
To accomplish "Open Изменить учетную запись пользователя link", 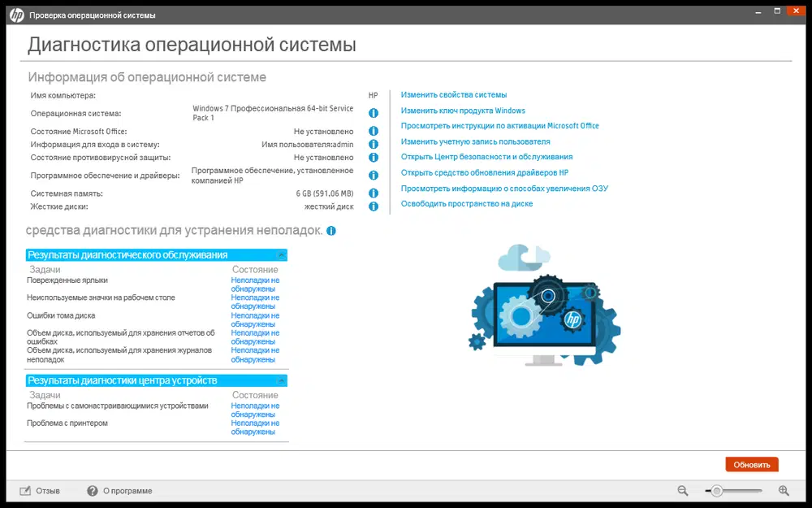I will point(475,141).
